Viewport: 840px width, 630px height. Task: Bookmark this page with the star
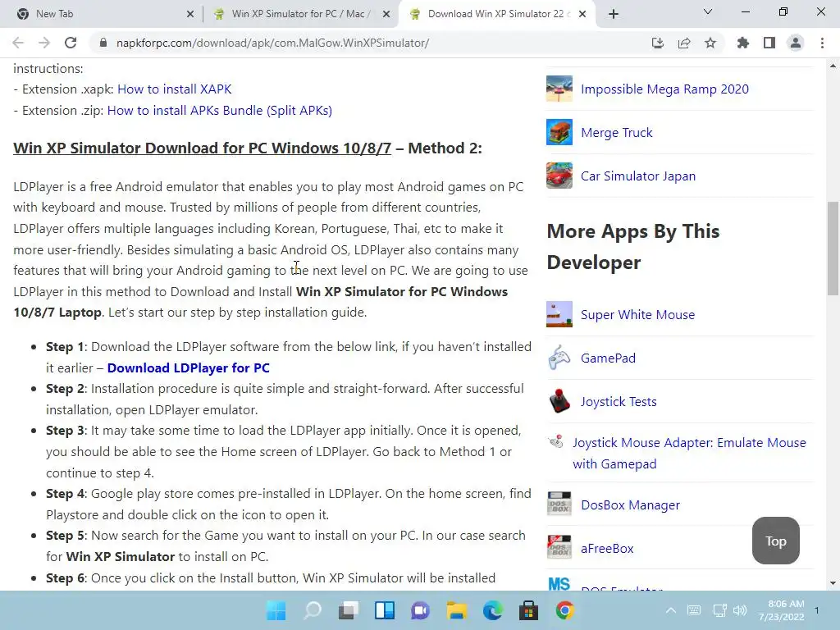click(710, 43)
